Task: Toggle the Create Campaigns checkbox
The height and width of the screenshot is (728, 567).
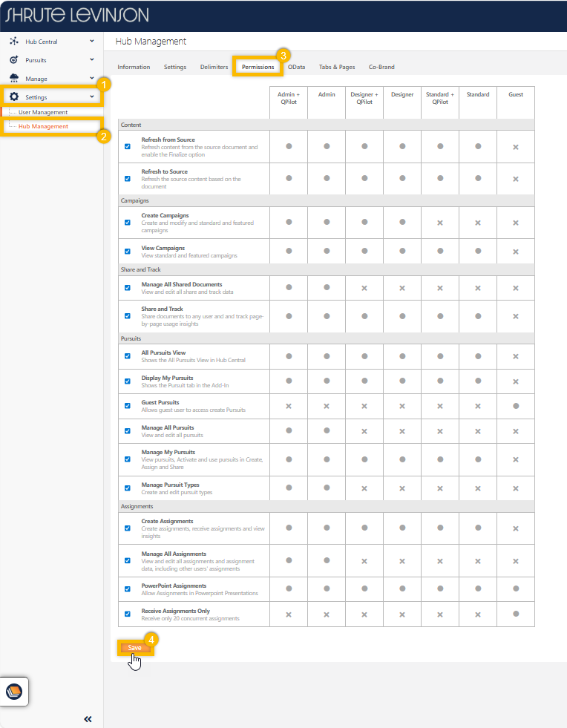Action: pyautogui.click(x=128, y=223)
